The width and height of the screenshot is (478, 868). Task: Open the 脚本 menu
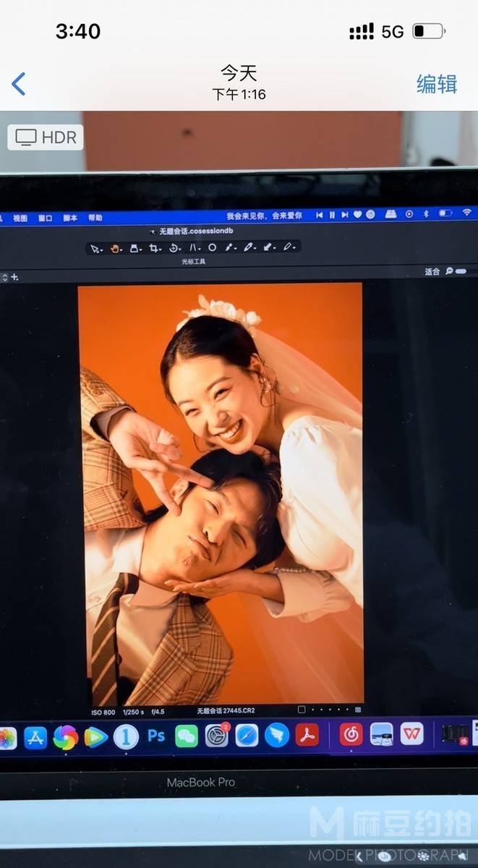tap(70, 217)
